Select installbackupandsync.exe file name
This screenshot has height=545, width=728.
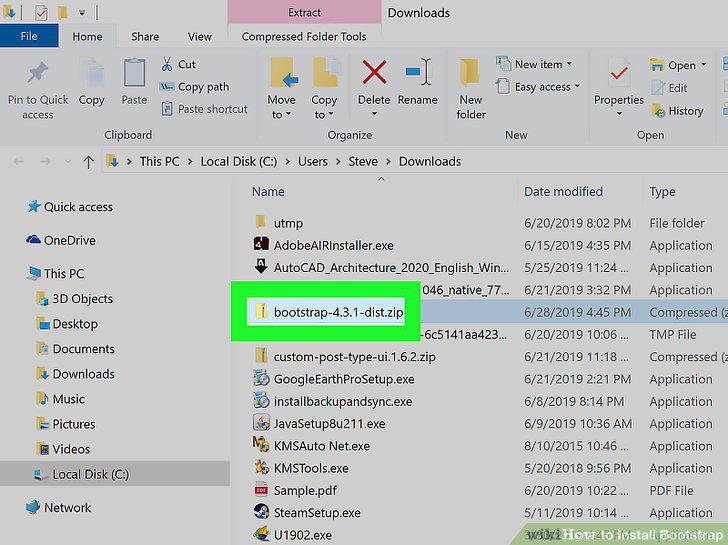tap(343, 401)
